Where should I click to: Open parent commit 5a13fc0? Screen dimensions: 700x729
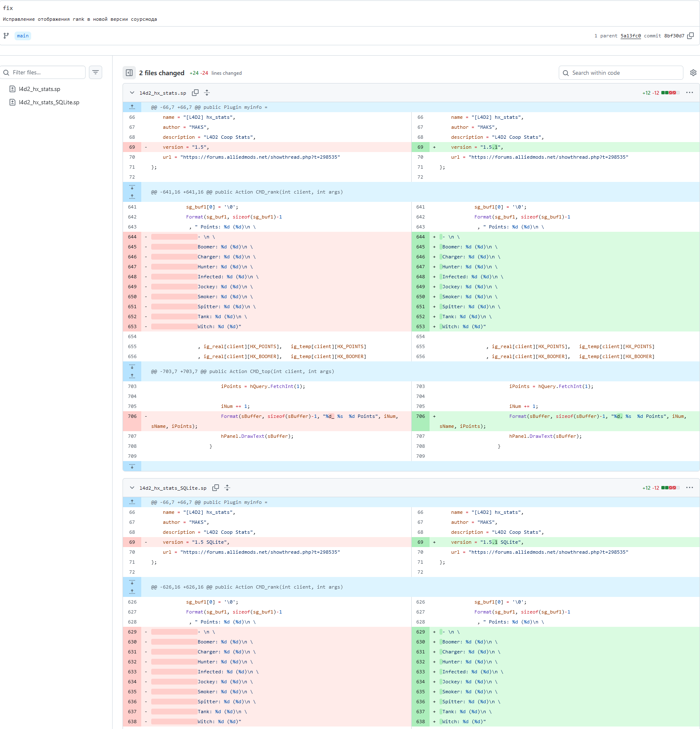631,36
